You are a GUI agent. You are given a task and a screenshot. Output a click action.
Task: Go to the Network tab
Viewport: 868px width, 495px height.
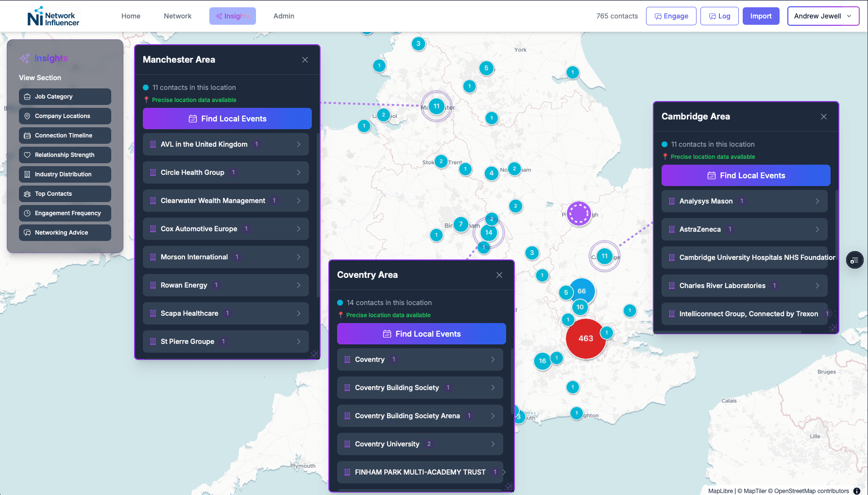(177, 16)
